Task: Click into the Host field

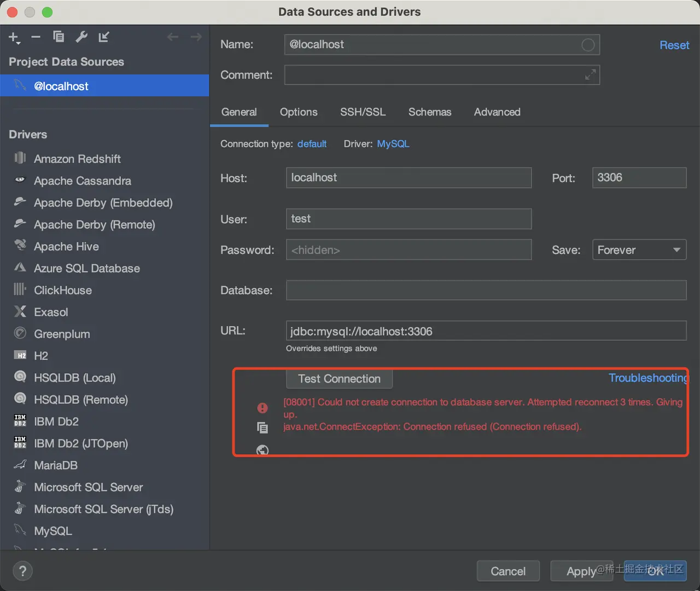Action: point(409,178)
